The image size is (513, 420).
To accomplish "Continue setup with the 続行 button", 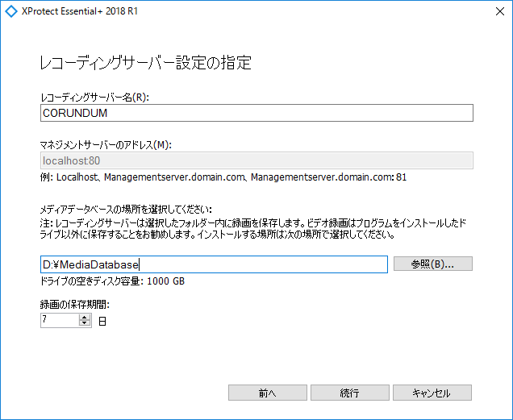I will pos(350,393).
